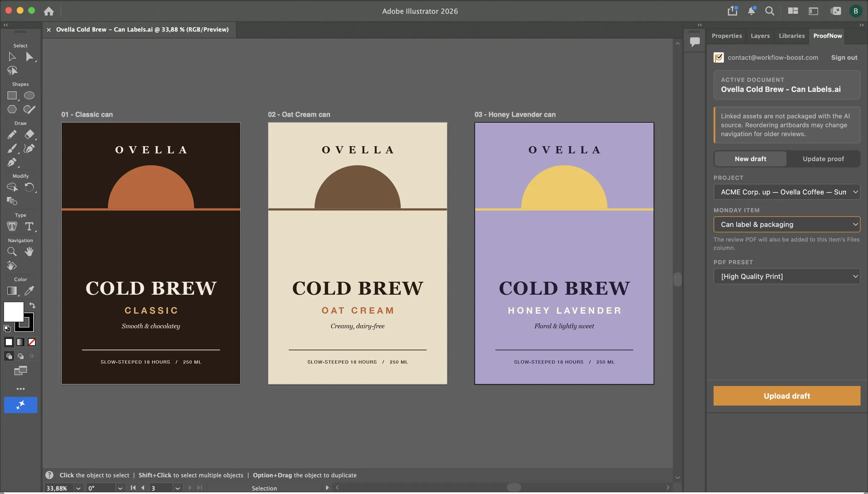Select the Direct Selection tool

click(x=29, y=57)
